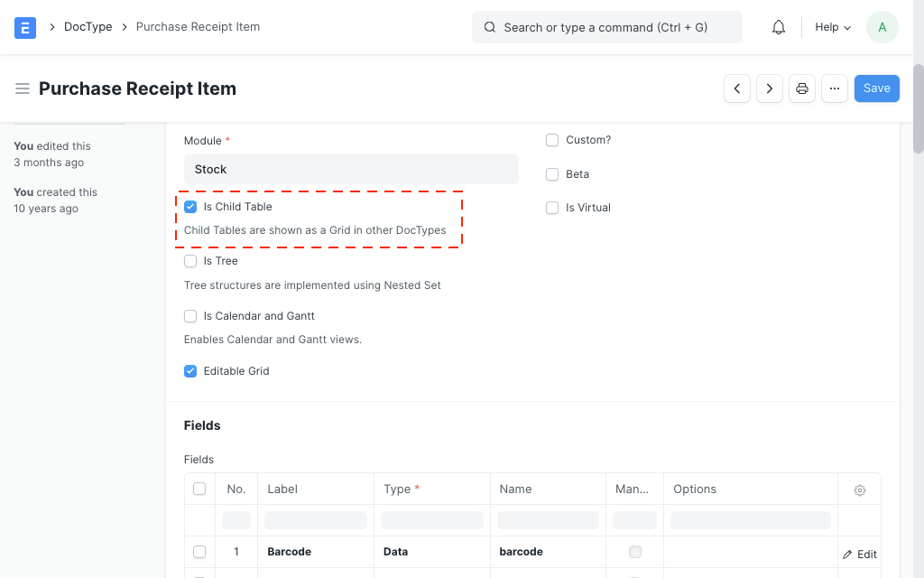The width and height of the screenshot is (924, 578).
Task: Click the Edit pencil for Barcode row
Action: (860, 555)
